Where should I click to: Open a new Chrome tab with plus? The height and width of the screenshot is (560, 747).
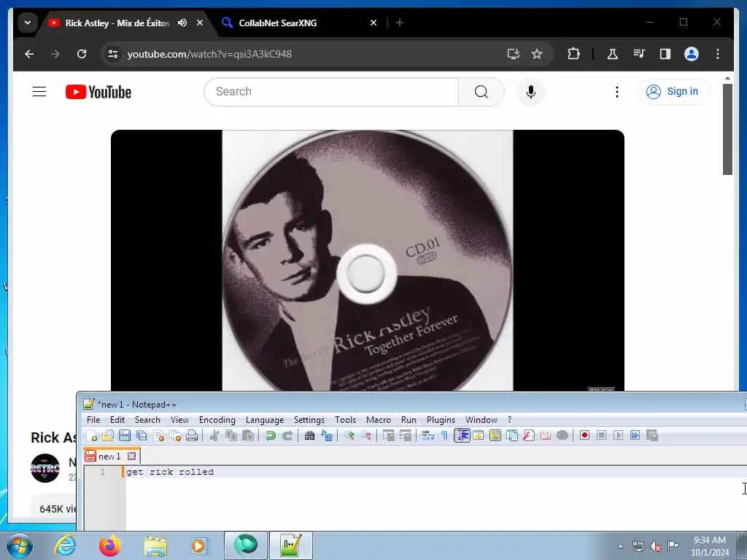(400, 23)
